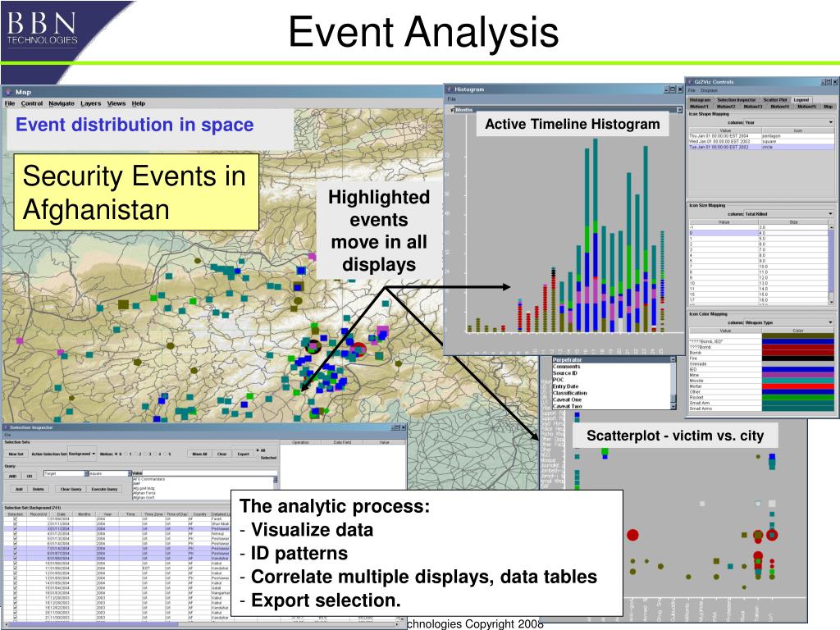840x630 pixels.
Task: Click the Year column header in the table
Action: click(107, 514)
